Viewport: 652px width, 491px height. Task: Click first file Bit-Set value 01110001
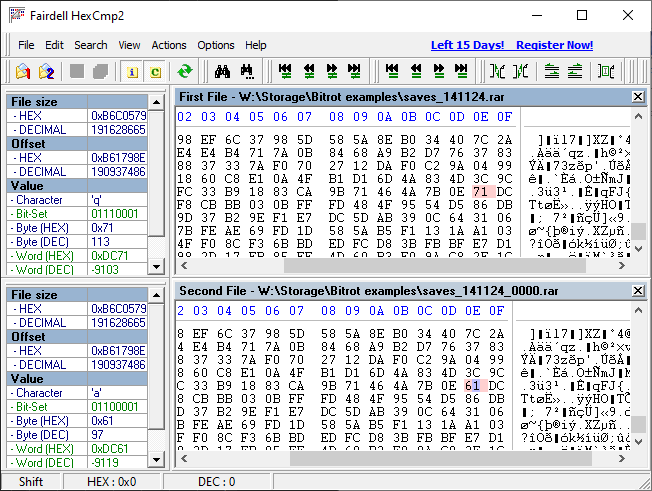point(118,214)
